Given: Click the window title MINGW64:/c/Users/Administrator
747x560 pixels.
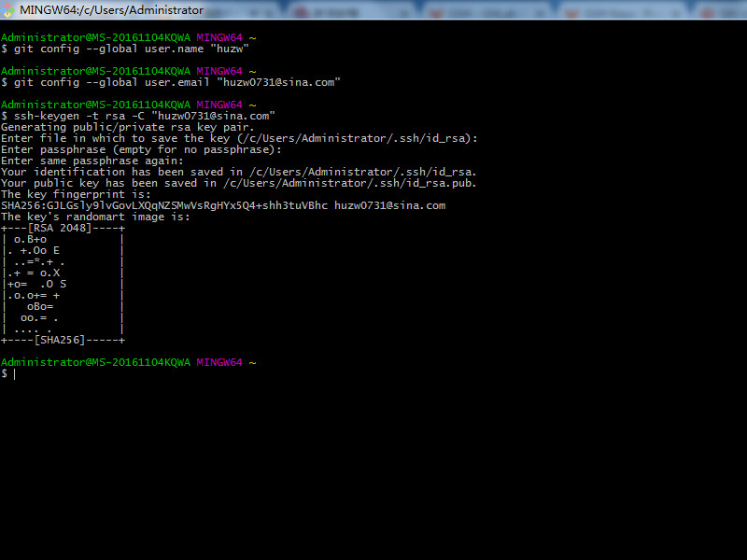Looking at the screenshot, I should pos(111,10).
